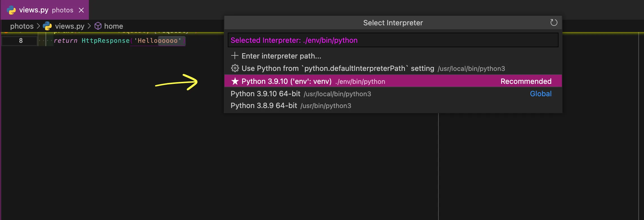The height and width of the screenshot is (220, 644).
Task: Focus the Selected Interpreter search field
Action: 393,40
